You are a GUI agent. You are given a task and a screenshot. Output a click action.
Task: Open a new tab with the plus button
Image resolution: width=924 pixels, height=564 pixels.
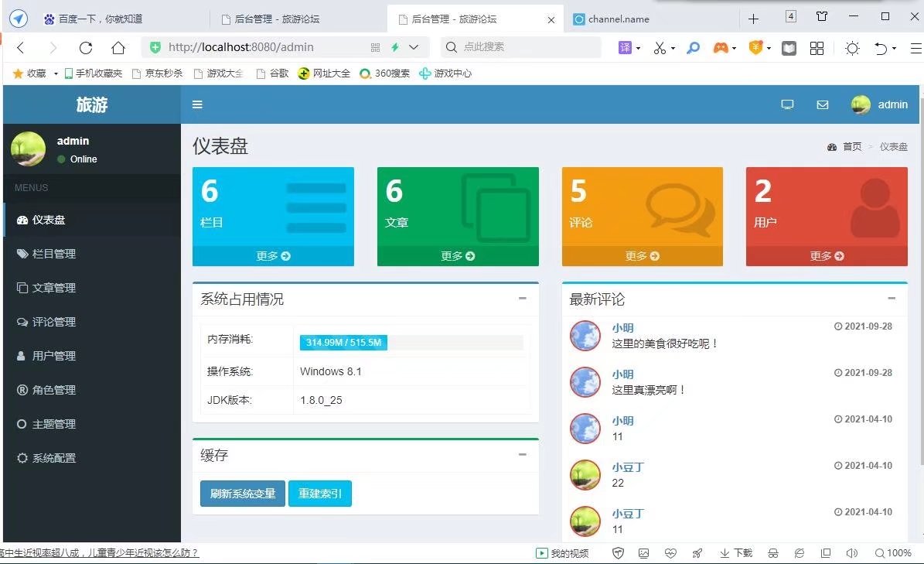(753, 19)
